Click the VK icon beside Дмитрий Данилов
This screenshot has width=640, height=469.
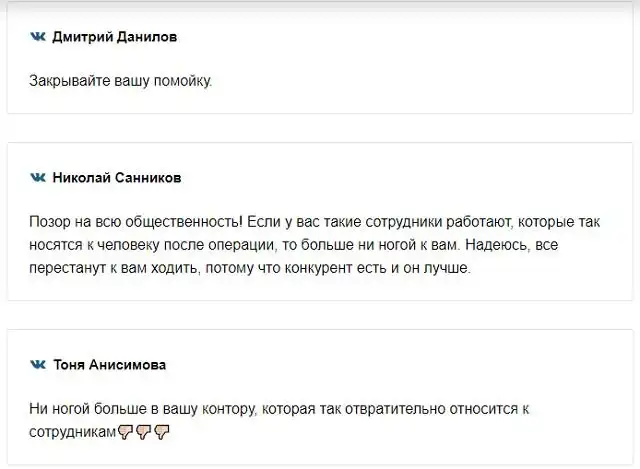click(38, 37)
